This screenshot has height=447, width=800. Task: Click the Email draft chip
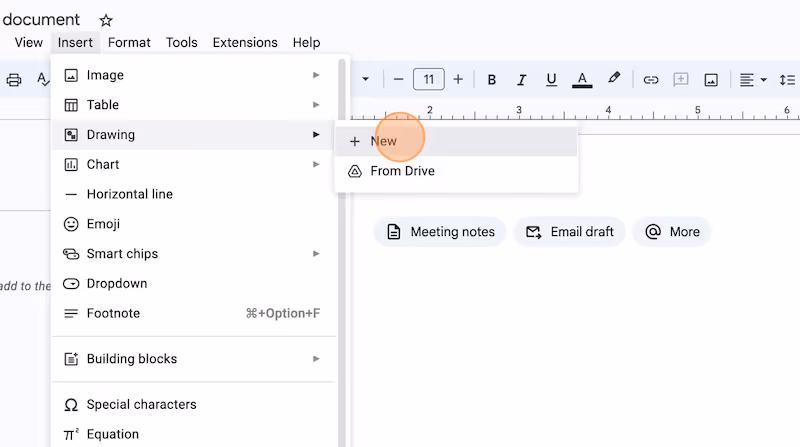click(x=569, y=232)
